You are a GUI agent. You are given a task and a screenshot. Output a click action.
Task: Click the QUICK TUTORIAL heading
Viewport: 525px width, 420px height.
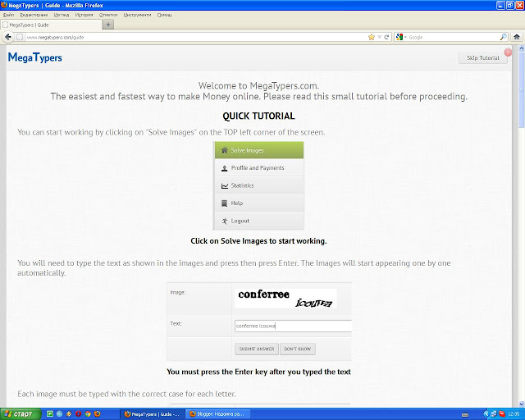coord(259,116)
